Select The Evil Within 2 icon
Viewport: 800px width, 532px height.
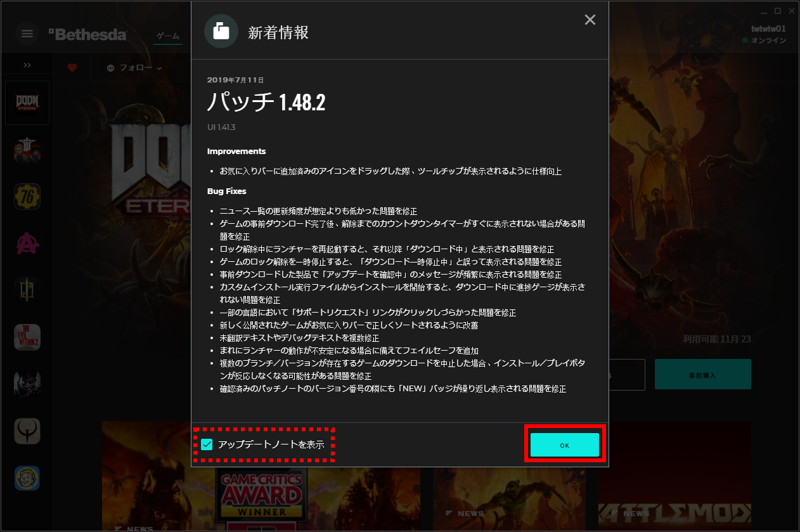point(27,337)
